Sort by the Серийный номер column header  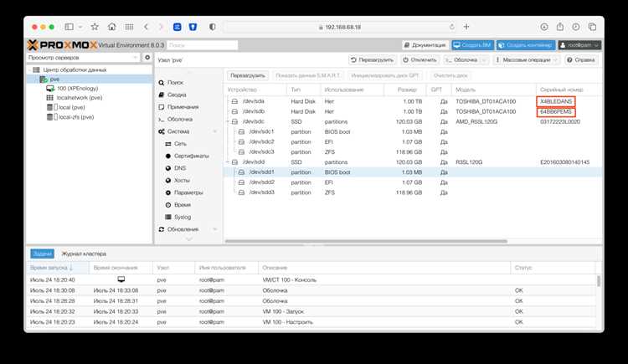pyautogui.click(x=569, y=90)
